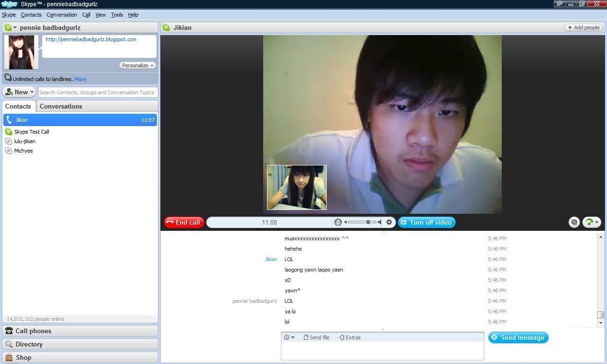
Task: Click the 'pennie badbadgurlz' sender name in chat
Action: [255, 301]
